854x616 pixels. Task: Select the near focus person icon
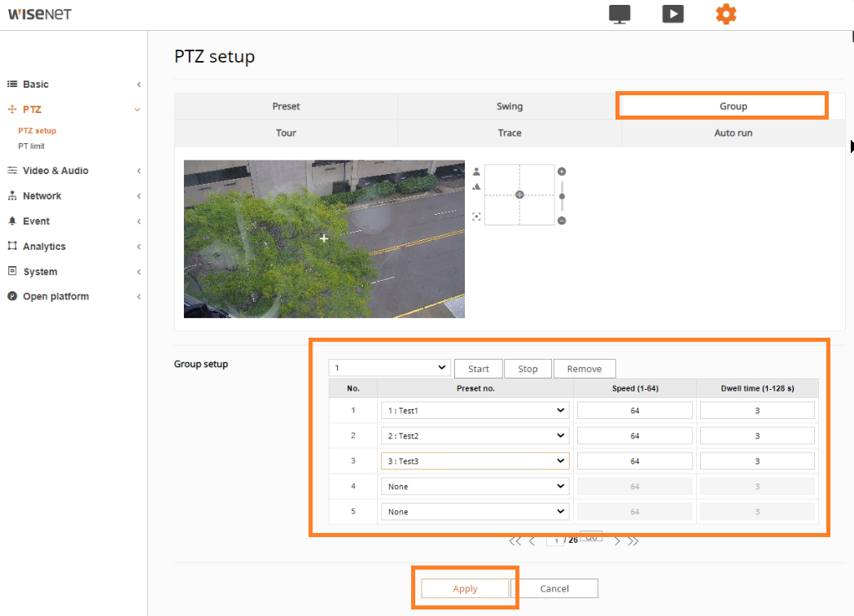click(x=476, y=172)
